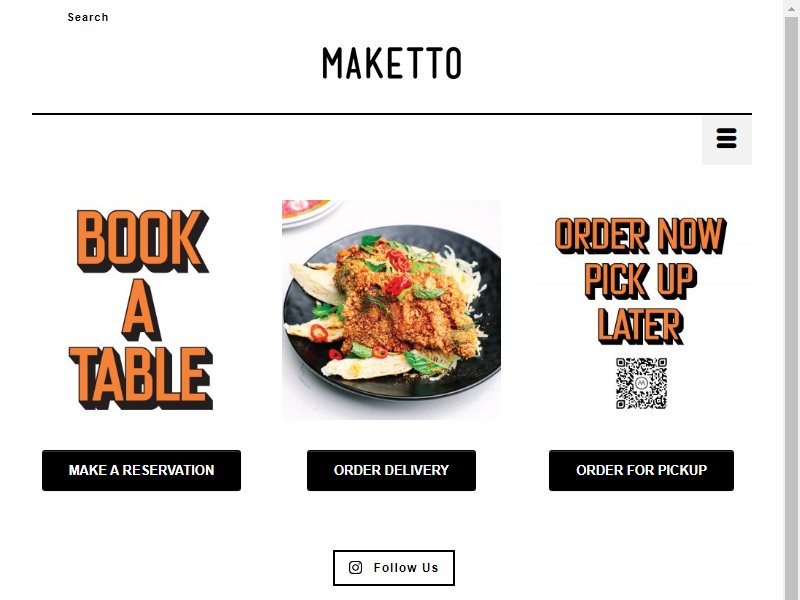Click the Order Delivery button

click(391, 470)
